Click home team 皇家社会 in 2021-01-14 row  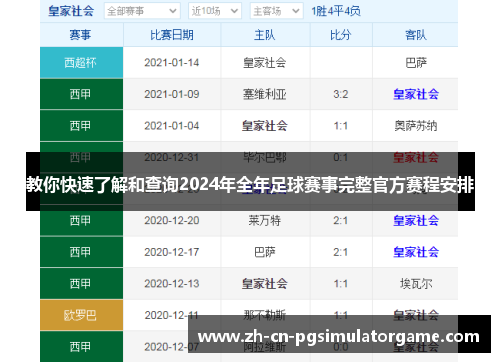pyautogui.click(x=265, y=63)
